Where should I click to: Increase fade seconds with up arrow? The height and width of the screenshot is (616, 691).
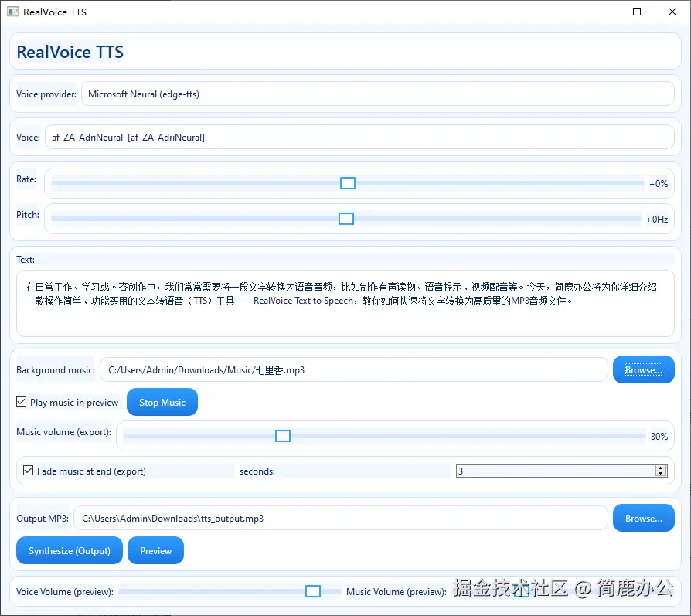(x=661, y=468)
